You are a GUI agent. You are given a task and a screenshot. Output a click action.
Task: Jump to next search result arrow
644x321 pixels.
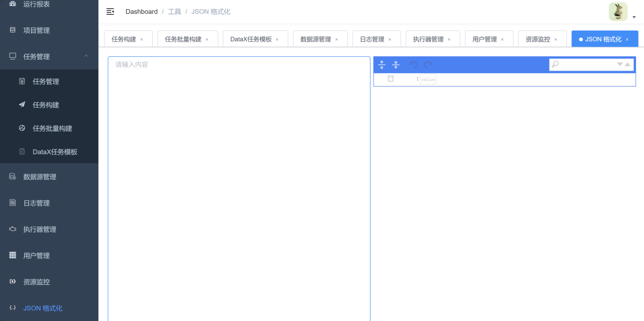pyautogui.click(x=620, y=65)
